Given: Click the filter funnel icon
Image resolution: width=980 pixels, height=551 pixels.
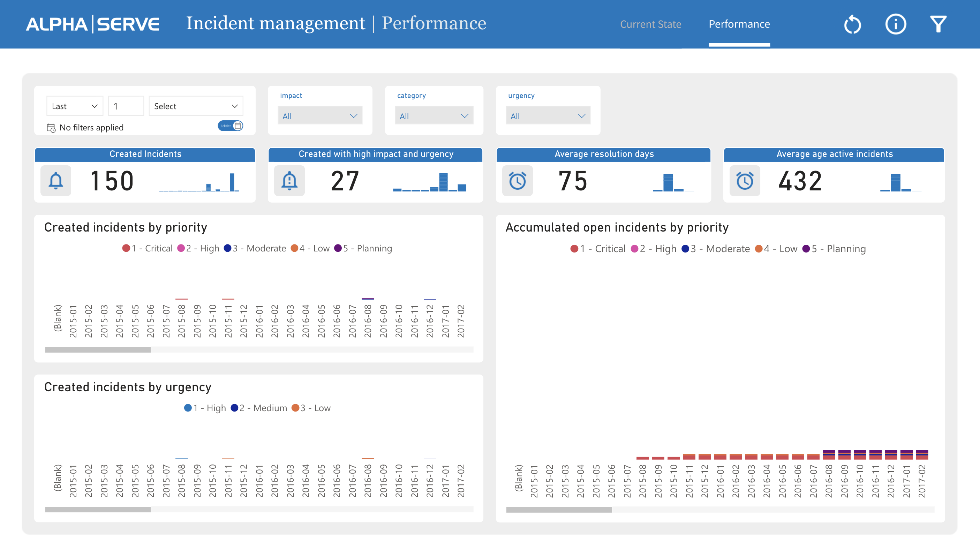Looking at the screenshot, I should pos(938,24).
